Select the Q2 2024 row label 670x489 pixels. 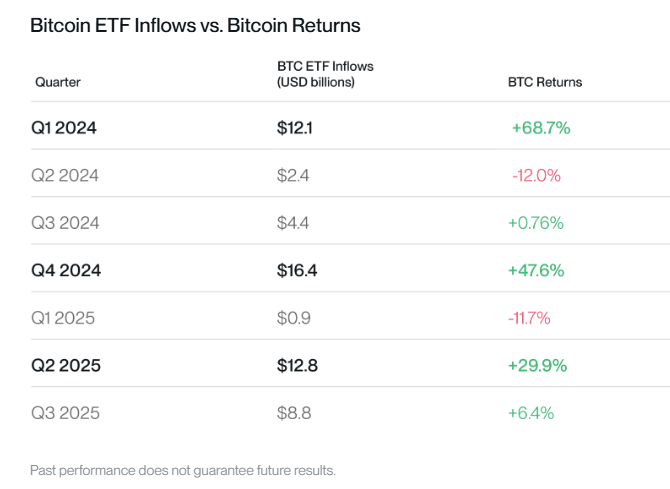click(66, 175)
